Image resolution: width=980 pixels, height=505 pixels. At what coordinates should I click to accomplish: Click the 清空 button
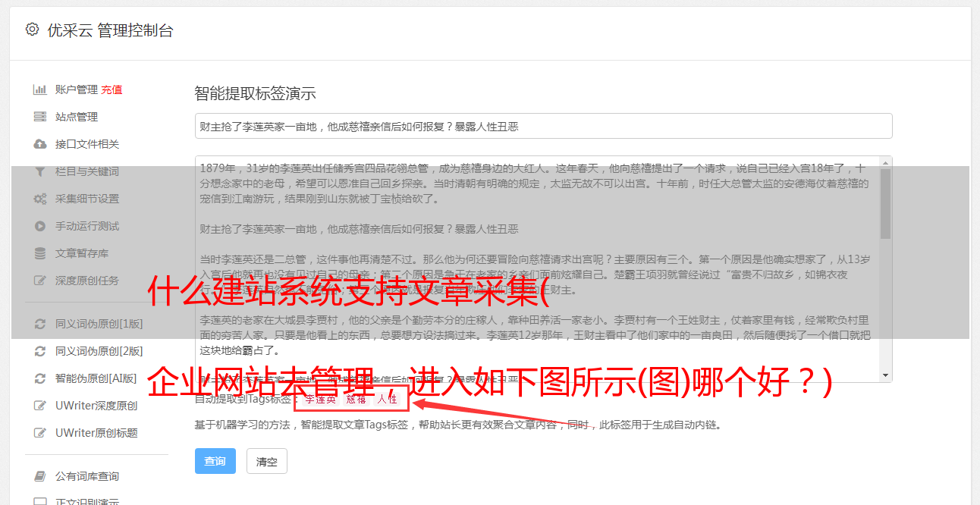pyautogui.click(x=267, y=461)
